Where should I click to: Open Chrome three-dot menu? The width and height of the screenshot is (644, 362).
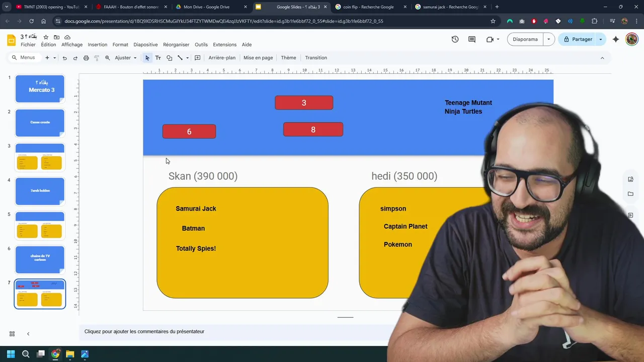pos(636,21)
